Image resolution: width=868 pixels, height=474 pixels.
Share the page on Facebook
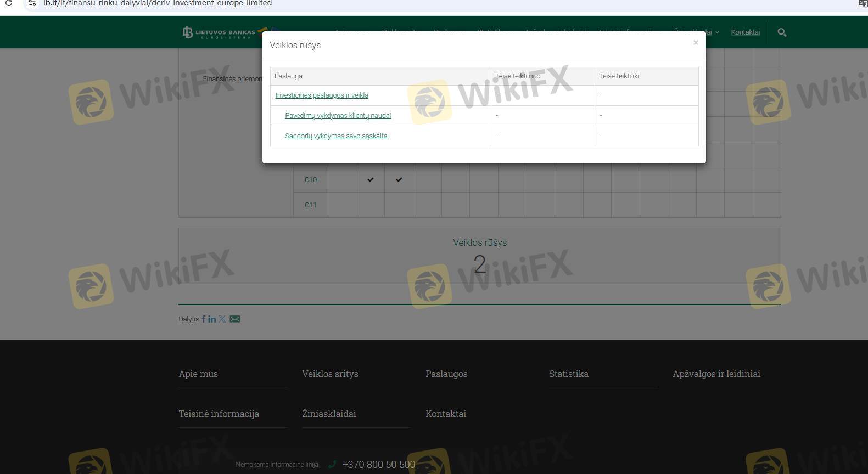(x=204, y=319)
